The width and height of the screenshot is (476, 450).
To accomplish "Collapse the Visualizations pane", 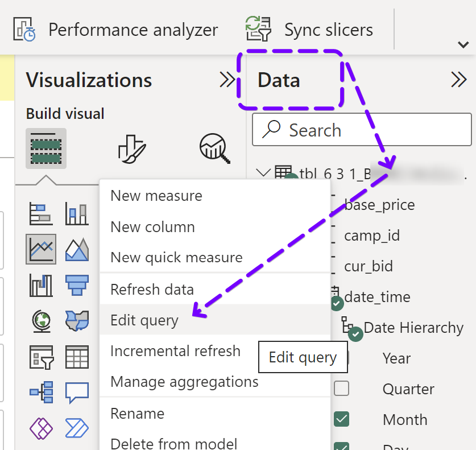I will point(227,80).
